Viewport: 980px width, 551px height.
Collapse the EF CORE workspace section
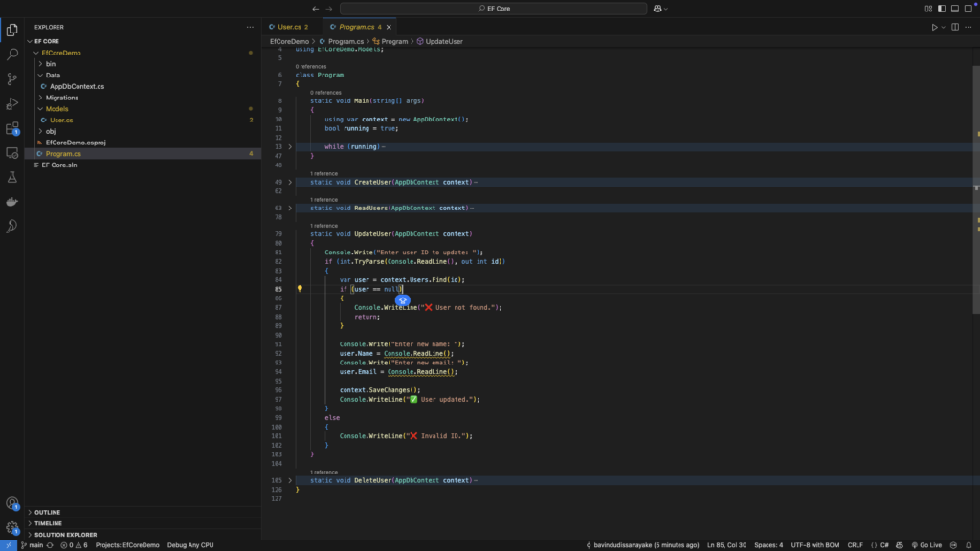(x=30, y=41)
